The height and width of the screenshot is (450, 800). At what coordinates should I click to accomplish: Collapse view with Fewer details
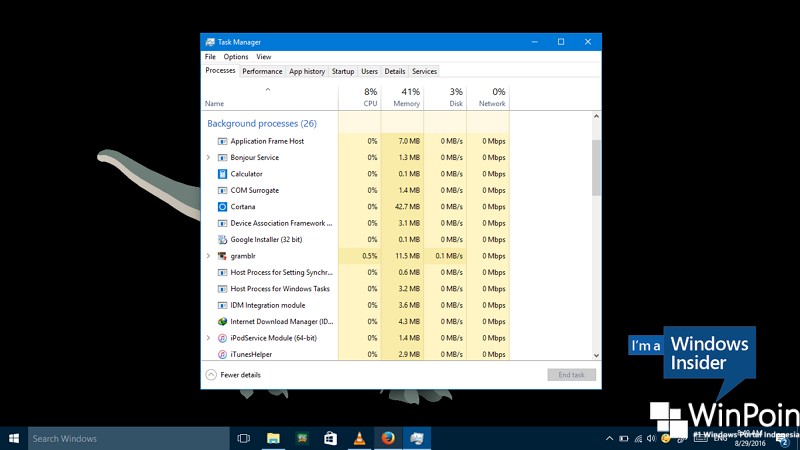coord(233,375)
